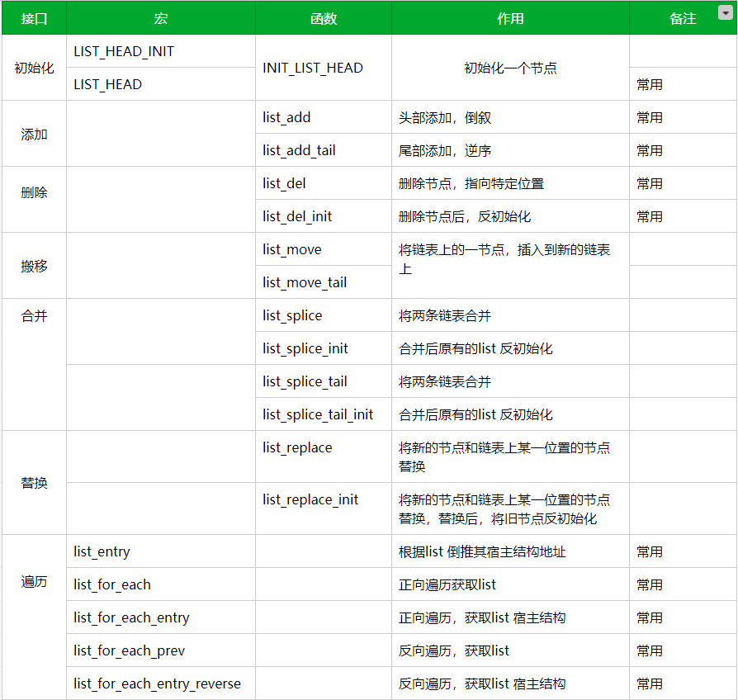Screen dimensions: 738x700
Task: Click the 替换 category cell
Action: 34,483
